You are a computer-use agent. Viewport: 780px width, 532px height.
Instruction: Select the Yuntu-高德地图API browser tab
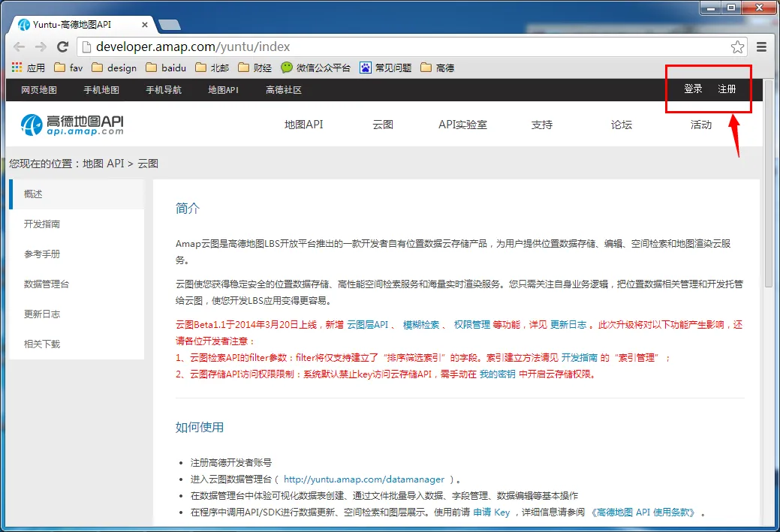82,24
